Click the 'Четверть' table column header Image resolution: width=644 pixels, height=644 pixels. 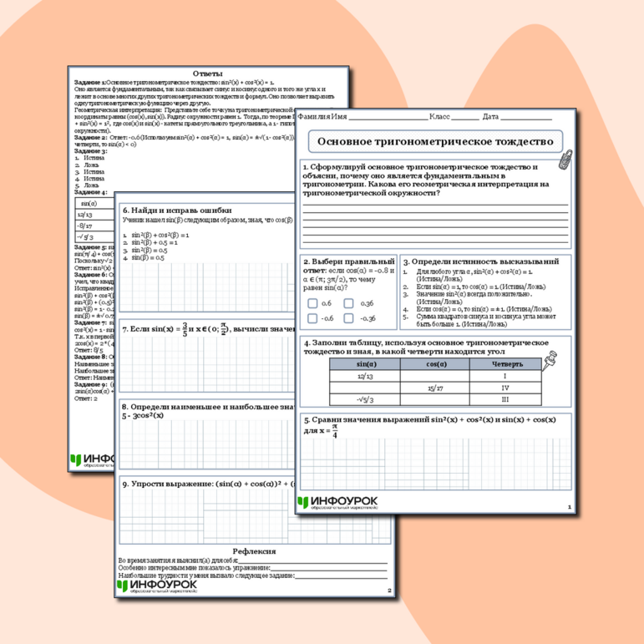[506, 364]
